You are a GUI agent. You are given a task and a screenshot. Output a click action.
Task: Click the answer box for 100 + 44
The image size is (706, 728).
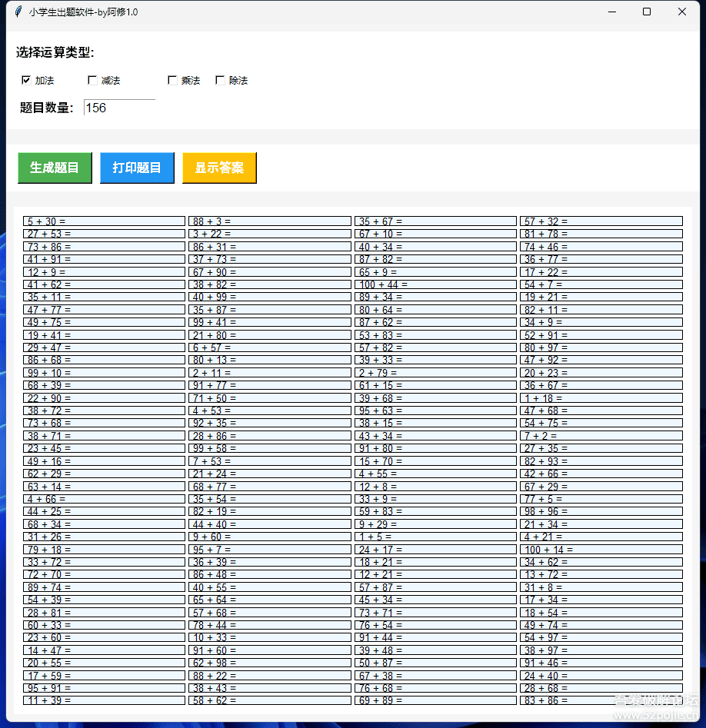[x=435, y=284]
